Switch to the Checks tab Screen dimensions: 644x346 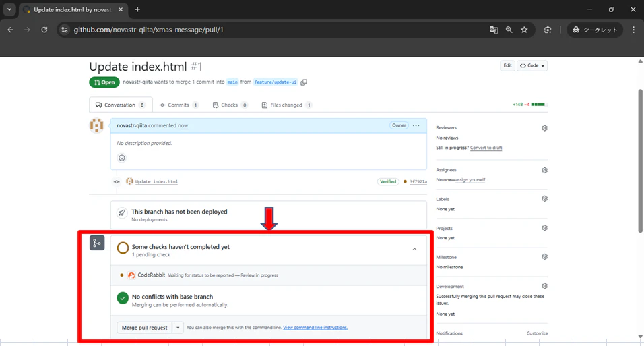click(230, 105)
